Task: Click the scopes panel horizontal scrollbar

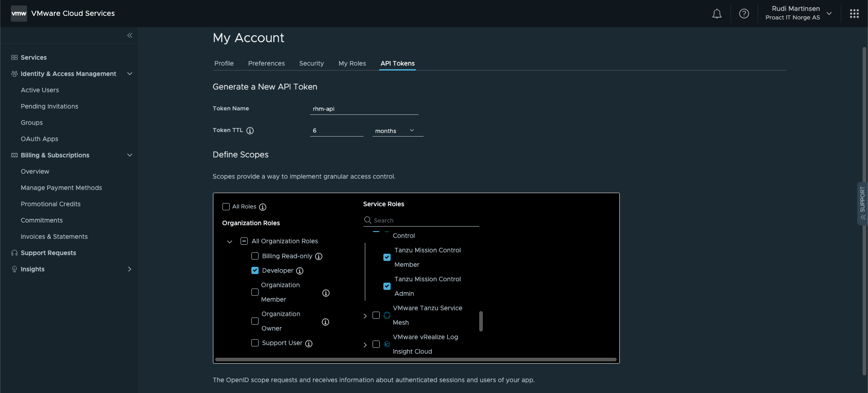Action: tap(416, 360)
